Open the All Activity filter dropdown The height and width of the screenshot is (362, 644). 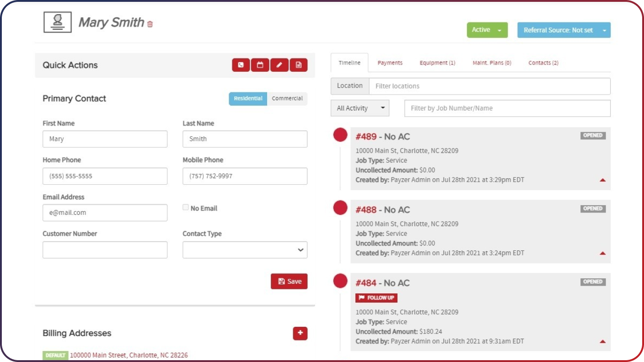360,108
